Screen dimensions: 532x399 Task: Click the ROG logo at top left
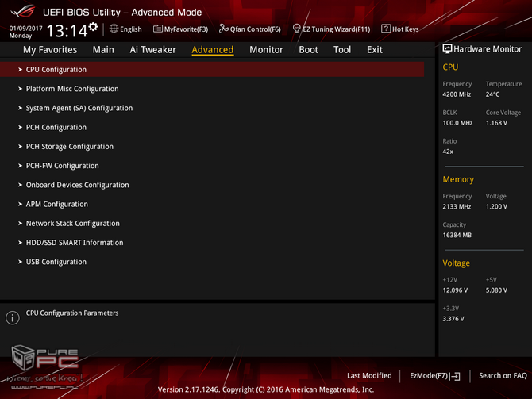[x=23, y=12]
